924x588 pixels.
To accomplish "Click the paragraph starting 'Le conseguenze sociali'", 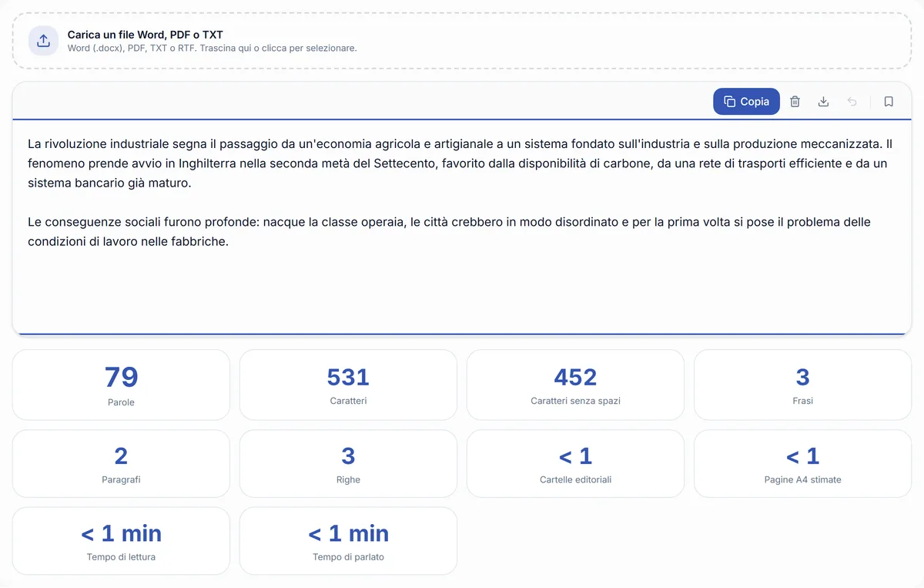I will click(x=449, y=231).
